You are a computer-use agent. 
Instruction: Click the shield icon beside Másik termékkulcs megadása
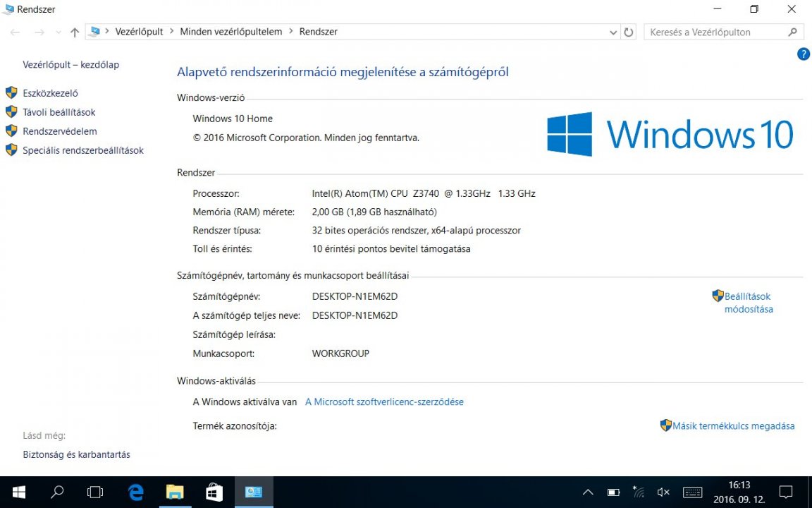666,425
